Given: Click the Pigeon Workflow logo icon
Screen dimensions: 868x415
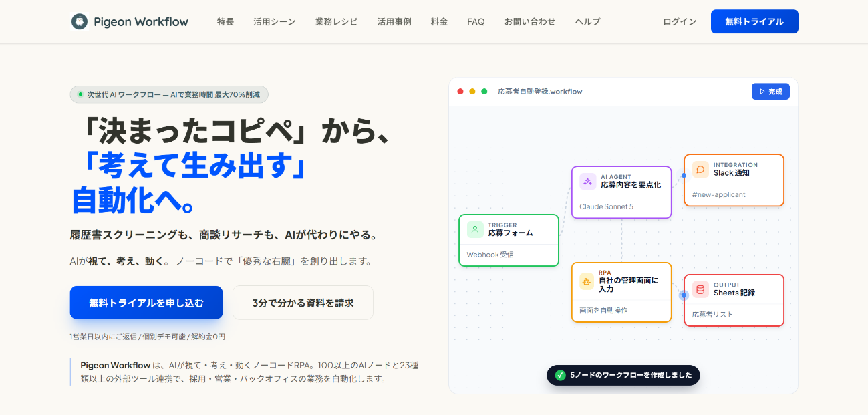Looking at the screenshot, I should (x=80, y=21).
